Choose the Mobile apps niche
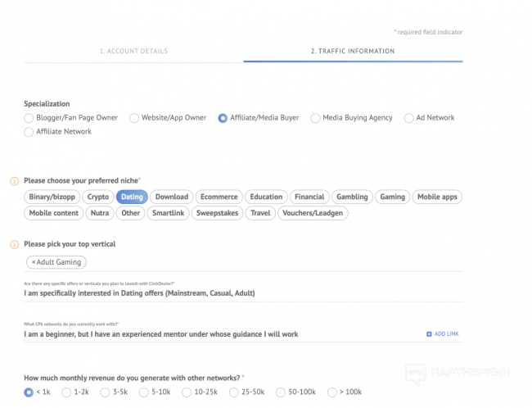532x408 pixels. click(438, 197)
